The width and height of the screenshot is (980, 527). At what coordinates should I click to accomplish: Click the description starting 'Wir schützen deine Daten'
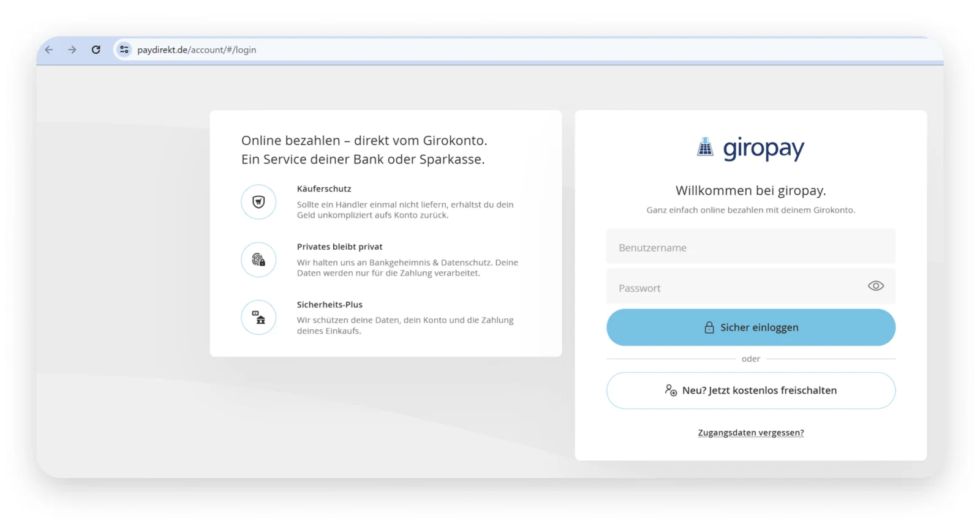click(x=405, y=325)
